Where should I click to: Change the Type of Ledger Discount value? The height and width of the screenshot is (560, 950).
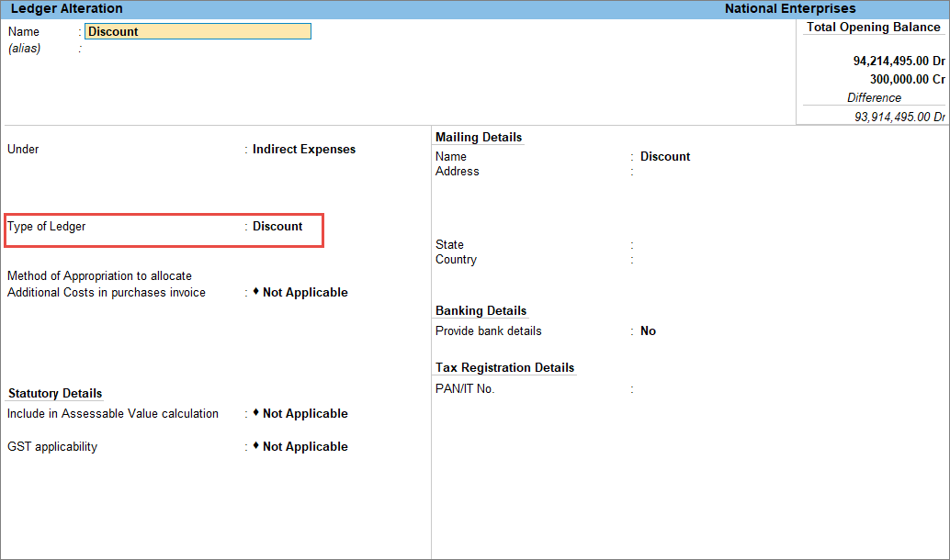coord(277,226)
